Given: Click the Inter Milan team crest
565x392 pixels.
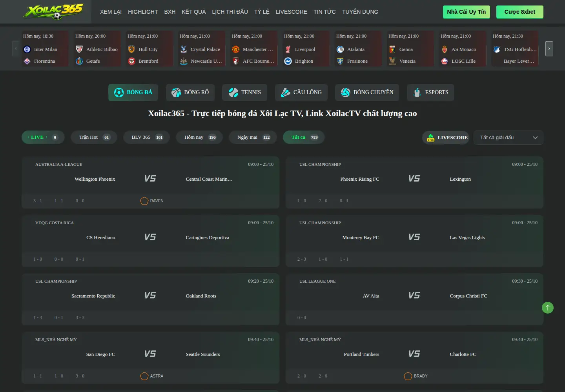Looking at the screenshot, I should pyautogui.click(x=27, y=49).
